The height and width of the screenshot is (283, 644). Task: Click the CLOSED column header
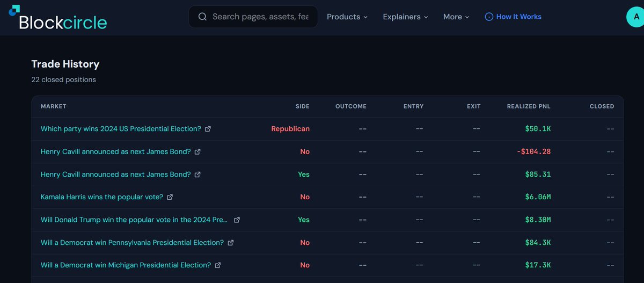pos(602,106)
